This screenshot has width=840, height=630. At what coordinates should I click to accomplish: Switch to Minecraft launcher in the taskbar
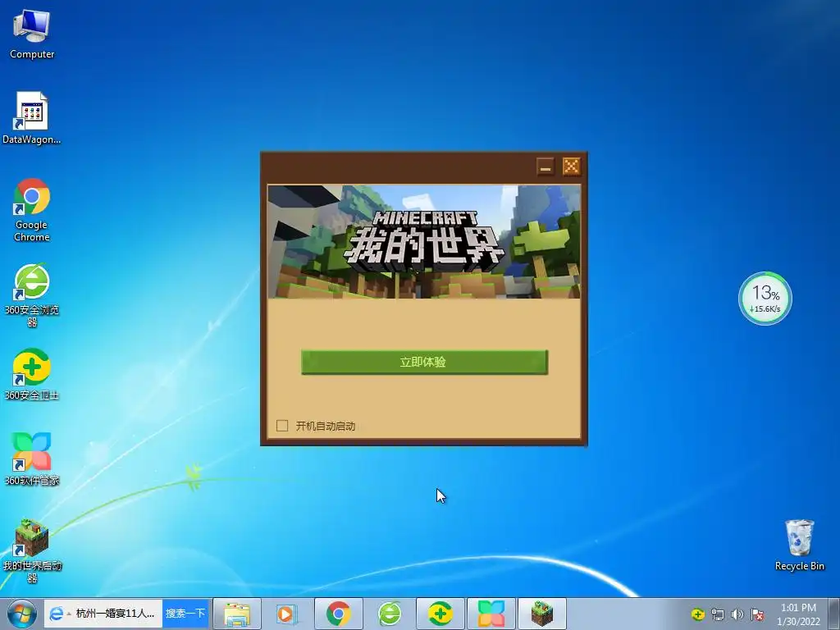coord(542,614)
